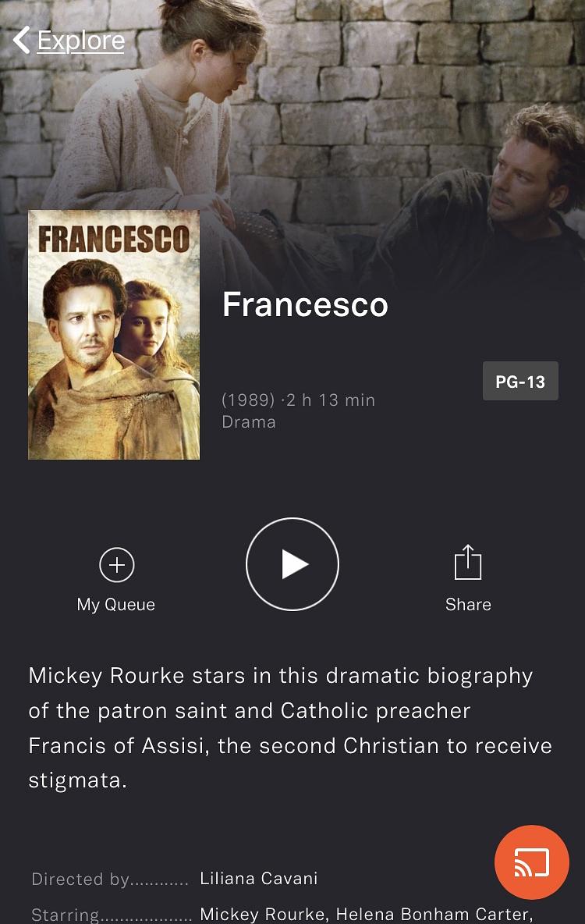The height and width of the screenshot is (924, 585).
Task: Open the Francesco poster thumbnail
Action: point(114,335)
